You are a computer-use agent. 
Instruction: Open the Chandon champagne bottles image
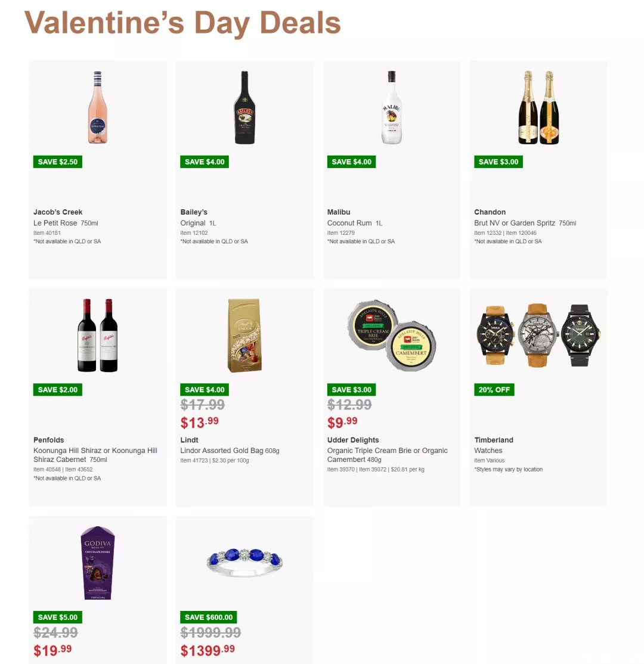click(538, 107)
